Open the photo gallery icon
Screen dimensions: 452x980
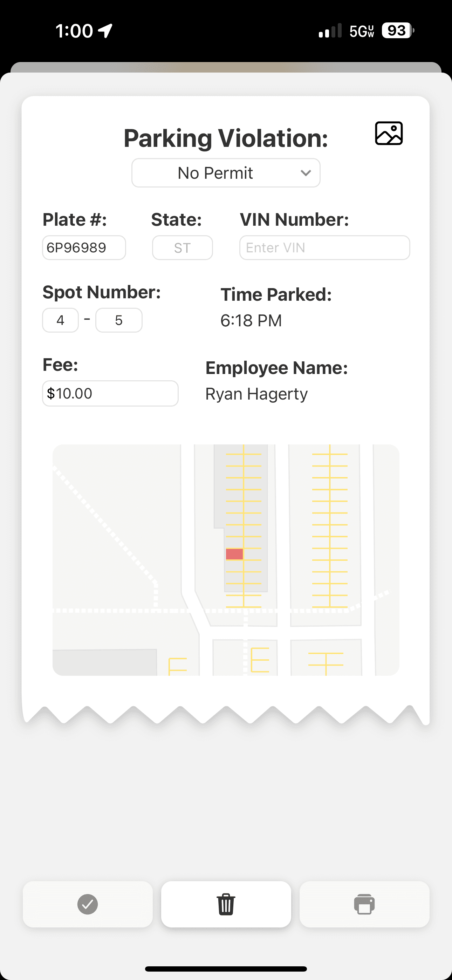pos(389,133)
